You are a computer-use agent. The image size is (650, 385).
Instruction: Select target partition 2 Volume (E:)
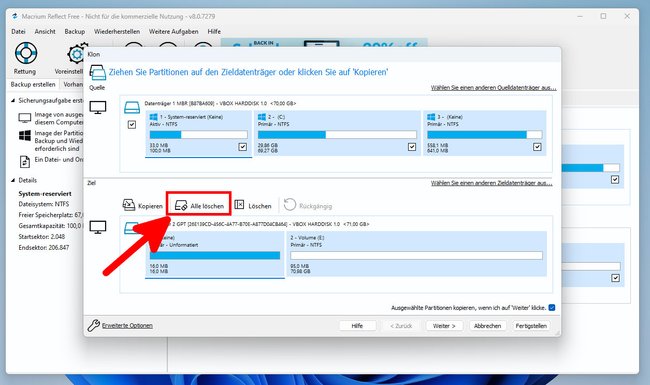417,254
